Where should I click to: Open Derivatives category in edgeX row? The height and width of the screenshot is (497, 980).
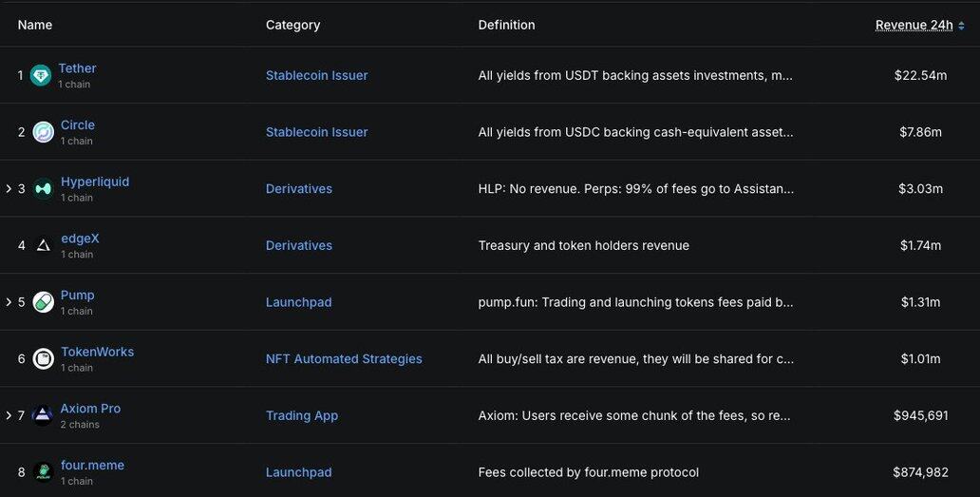299,245
